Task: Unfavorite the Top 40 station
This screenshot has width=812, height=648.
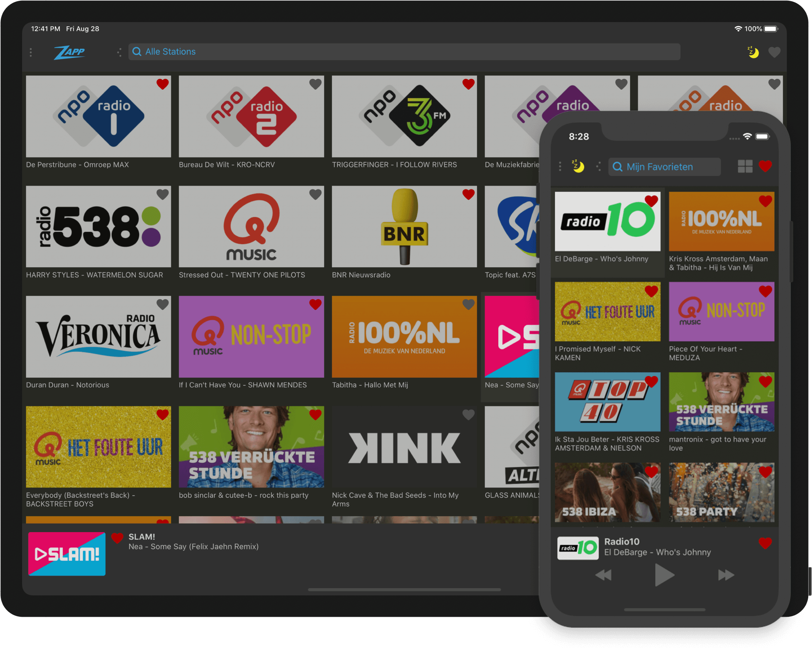Action: click(651, 381)
